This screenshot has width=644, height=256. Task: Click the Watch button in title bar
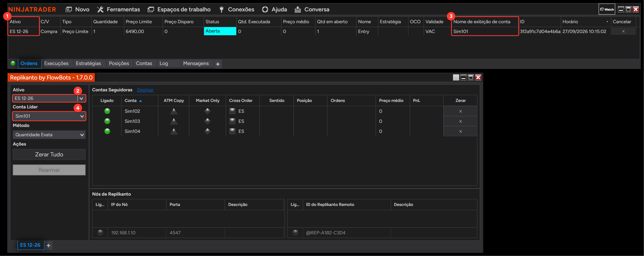607,9
